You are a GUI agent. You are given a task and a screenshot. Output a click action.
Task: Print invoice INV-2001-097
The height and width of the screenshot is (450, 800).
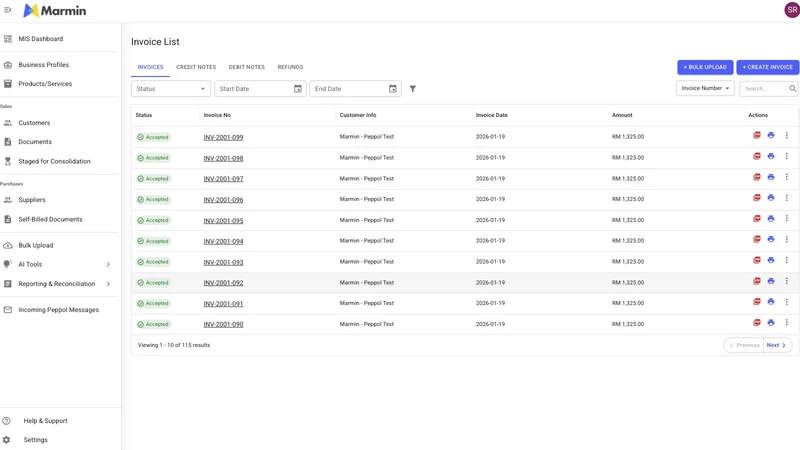click(x=771, y=177)
